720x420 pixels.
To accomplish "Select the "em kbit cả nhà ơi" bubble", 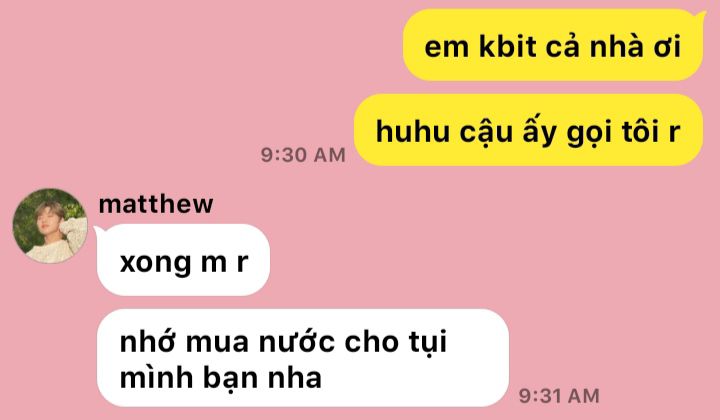I will (x=553, y=45).
